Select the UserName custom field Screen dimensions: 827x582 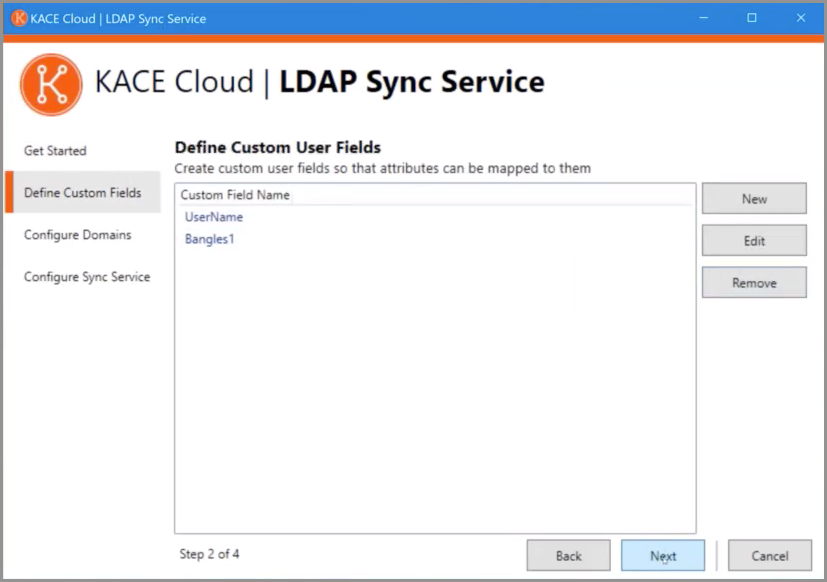coord(214,217)
